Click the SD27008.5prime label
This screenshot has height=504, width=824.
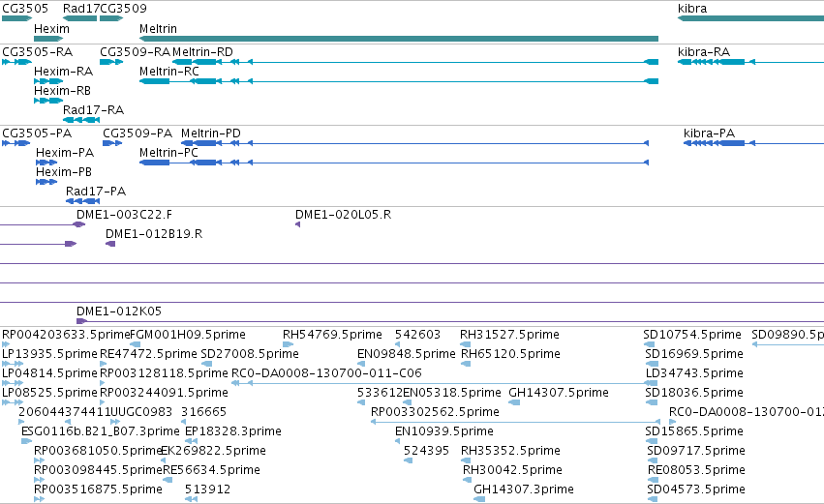coord(250,354)
